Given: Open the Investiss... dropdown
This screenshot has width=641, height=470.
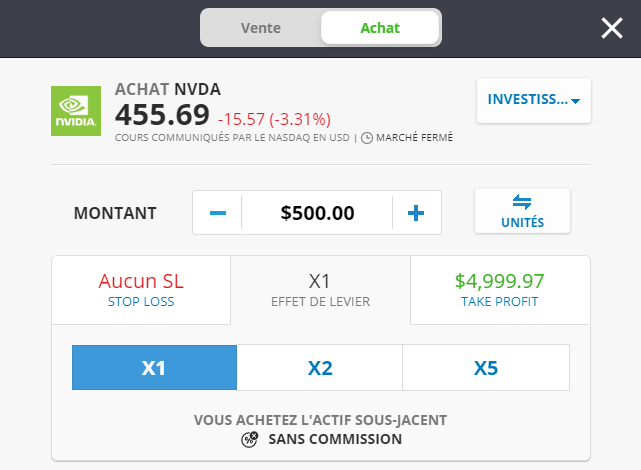Looking at the screenshot, I should coord(533,100).
